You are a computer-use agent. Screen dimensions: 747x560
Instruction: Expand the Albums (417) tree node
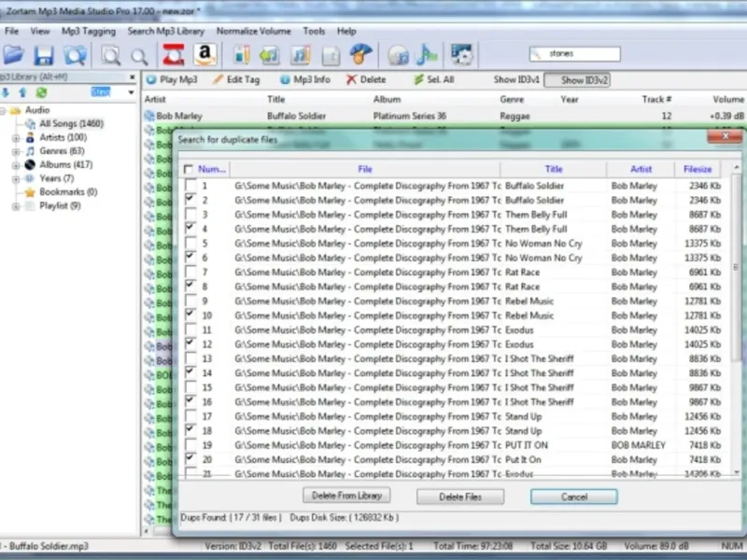tap(16, 166)
